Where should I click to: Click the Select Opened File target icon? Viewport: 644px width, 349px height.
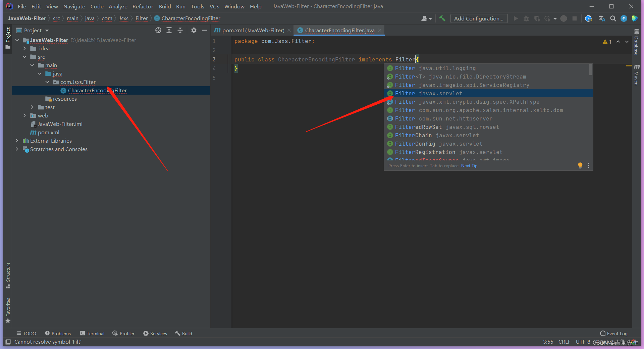coord(158,30)
